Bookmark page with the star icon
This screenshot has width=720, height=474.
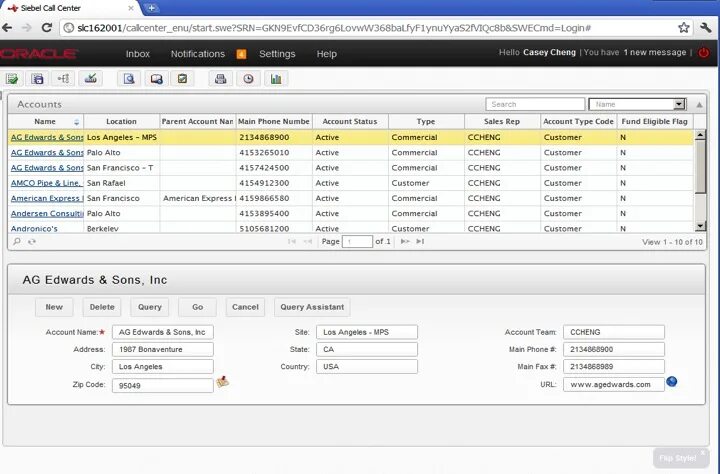pos(683,28)
